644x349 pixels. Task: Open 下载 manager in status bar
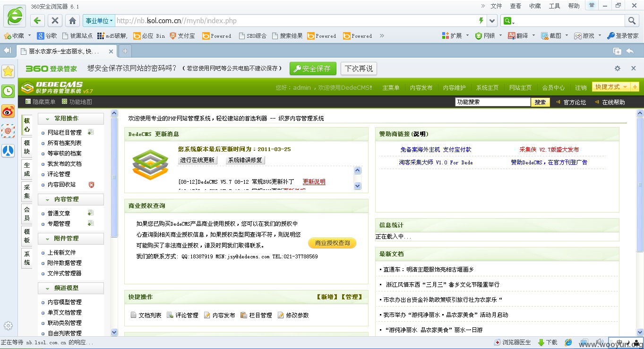548,342
